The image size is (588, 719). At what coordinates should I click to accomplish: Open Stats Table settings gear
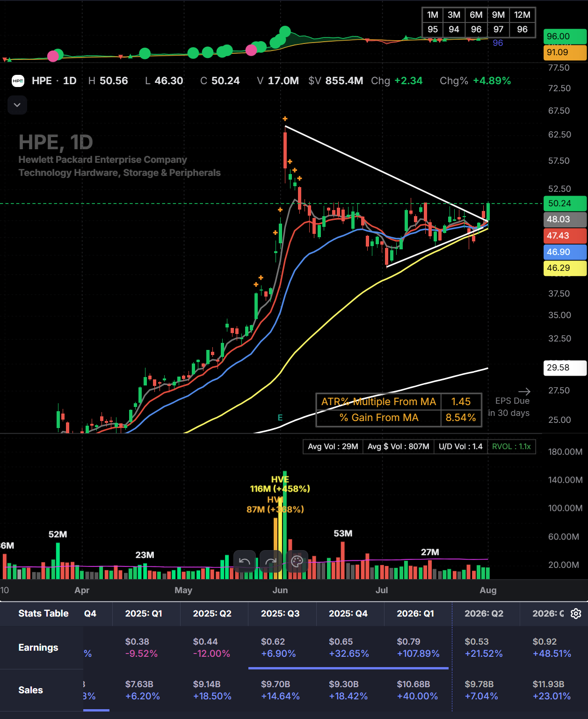click(576, 613)
